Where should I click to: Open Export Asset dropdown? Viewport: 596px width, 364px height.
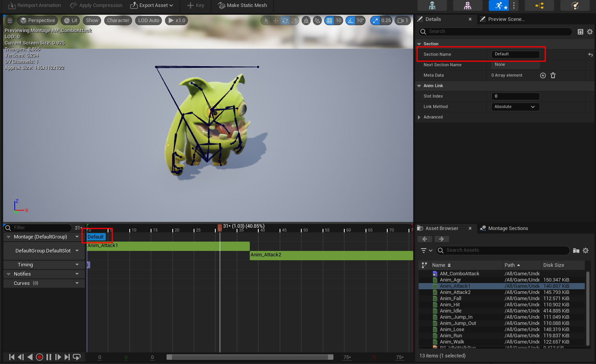click(151, 5)
